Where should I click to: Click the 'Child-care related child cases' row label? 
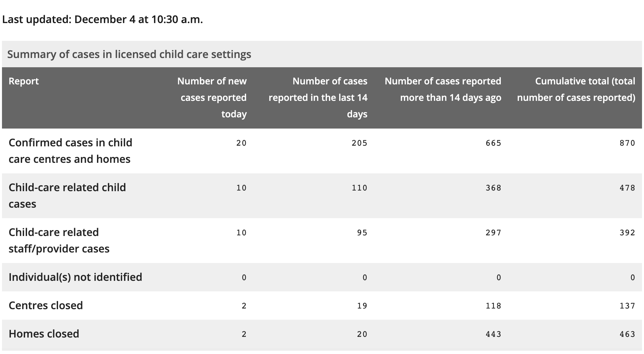point(67,196)
